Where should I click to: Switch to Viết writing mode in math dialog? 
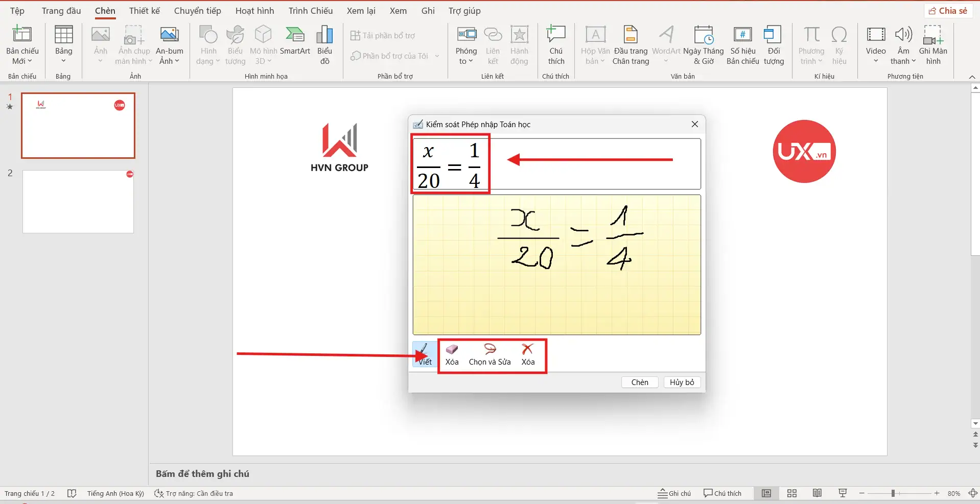[424, 355]
